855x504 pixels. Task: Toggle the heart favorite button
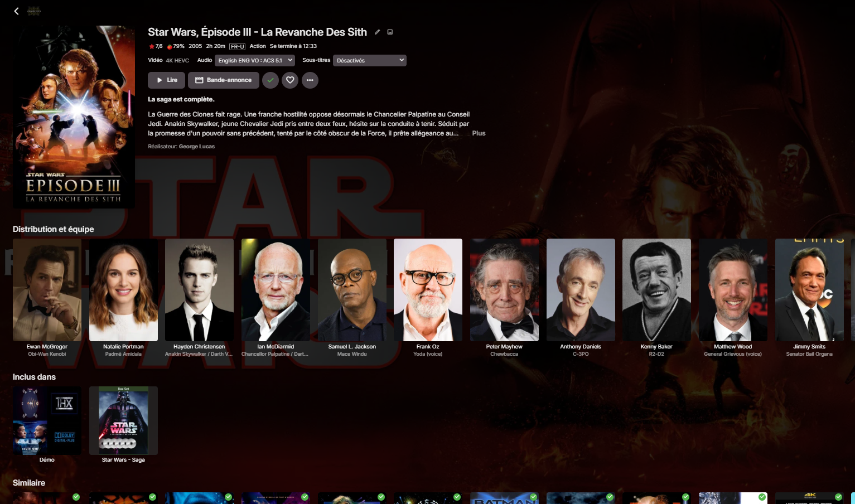(x=290, y=80)
